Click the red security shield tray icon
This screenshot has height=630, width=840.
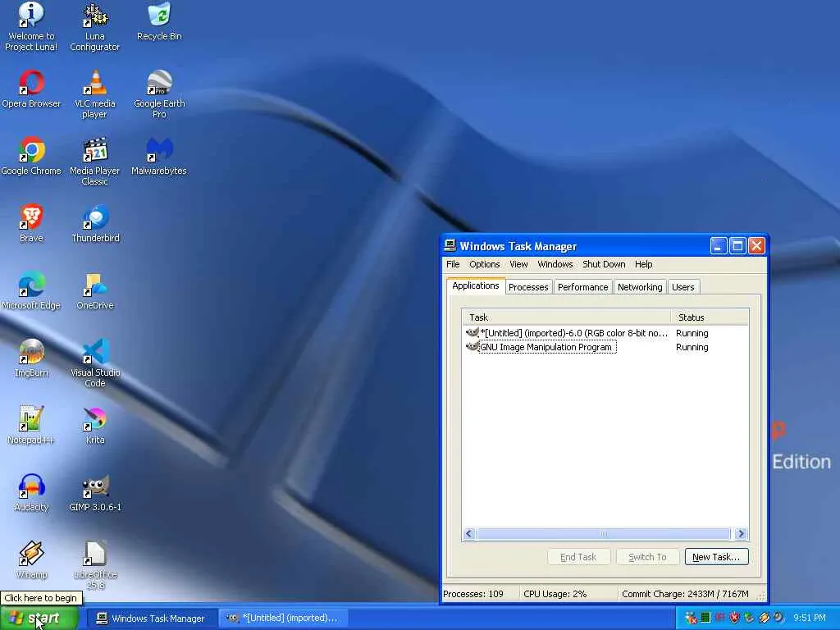click(x=734, y=618)
